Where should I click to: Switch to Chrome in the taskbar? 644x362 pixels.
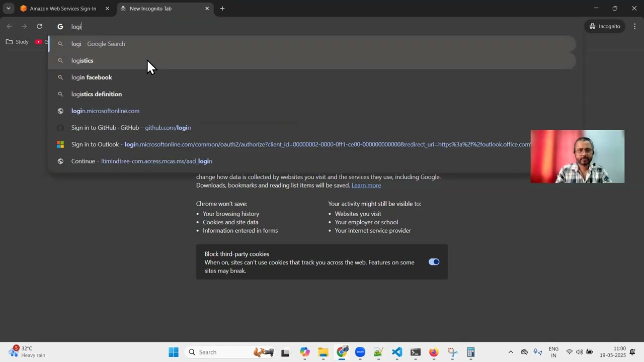[342, 352]
